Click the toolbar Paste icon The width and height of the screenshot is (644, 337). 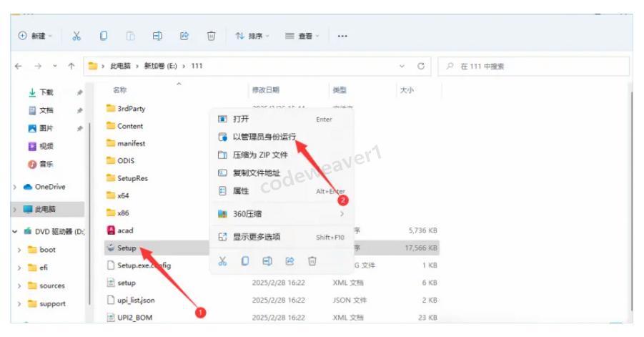point(130,36)
